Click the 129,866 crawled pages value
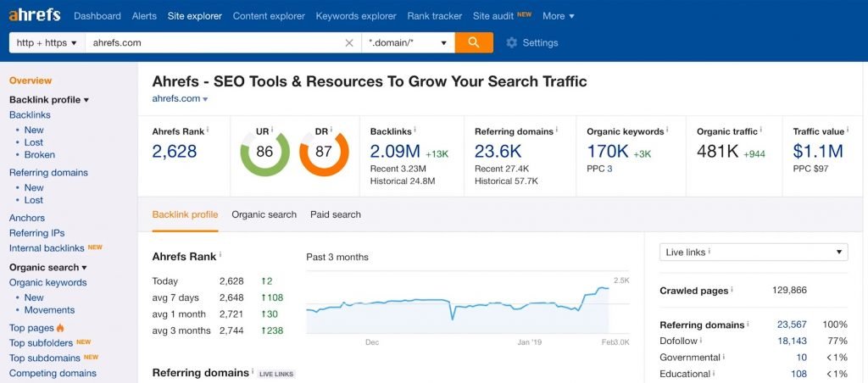 tap(789, 290)
